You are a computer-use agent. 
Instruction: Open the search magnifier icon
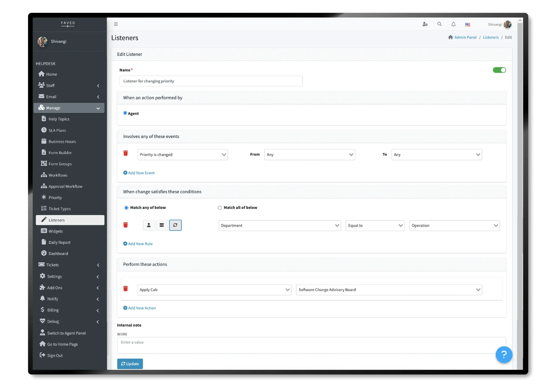(439, 24)
